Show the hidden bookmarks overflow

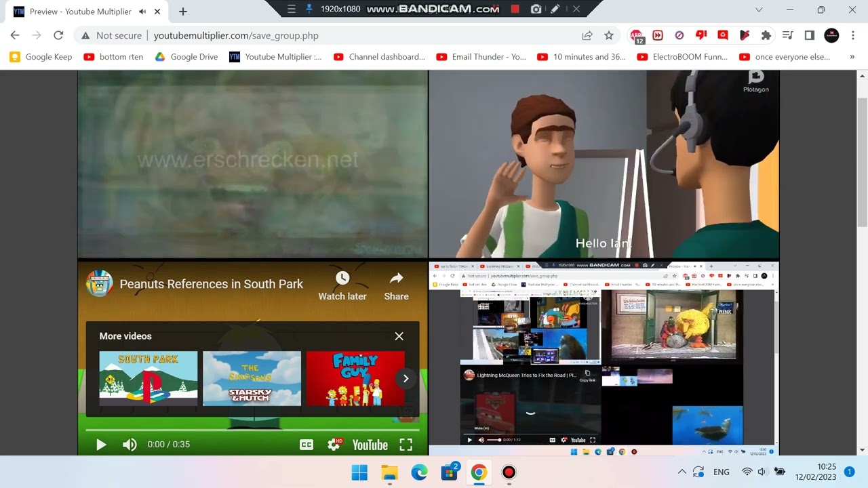coord(852,57)
